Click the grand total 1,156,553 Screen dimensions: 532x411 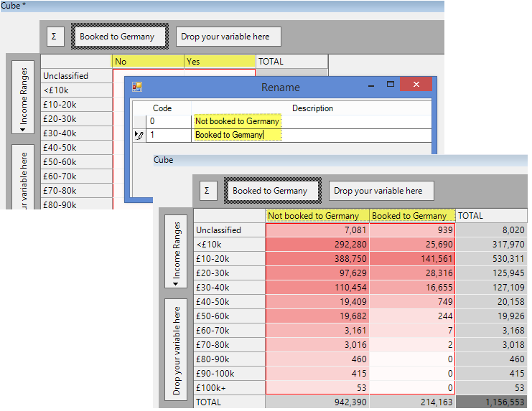tap(491, 402)
